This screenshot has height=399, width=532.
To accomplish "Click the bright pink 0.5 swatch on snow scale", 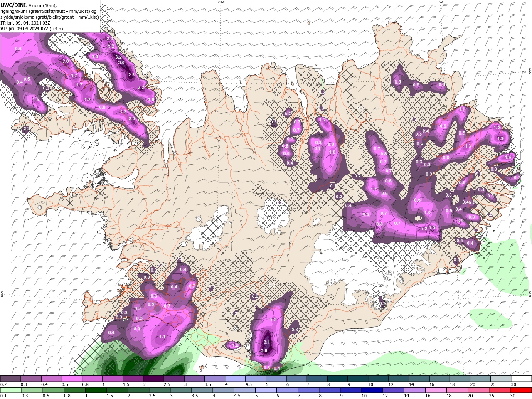I will (x=71, y=379).
